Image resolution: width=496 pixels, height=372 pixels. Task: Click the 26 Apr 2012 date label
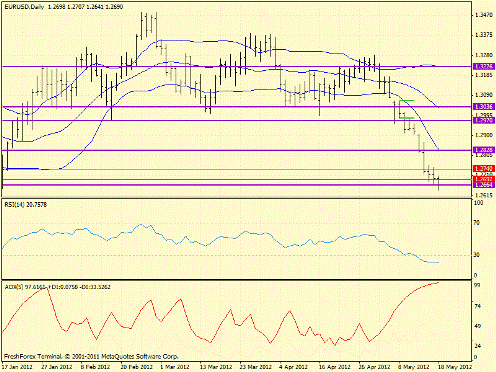pos(375,367)
